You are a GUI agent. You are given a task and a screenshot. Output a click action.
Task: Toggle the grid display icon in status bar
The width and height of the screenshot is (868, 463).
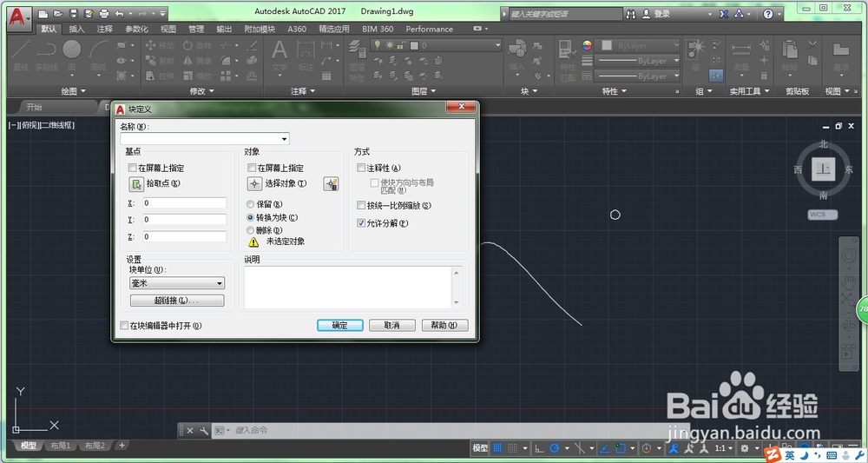click(497, 448)
